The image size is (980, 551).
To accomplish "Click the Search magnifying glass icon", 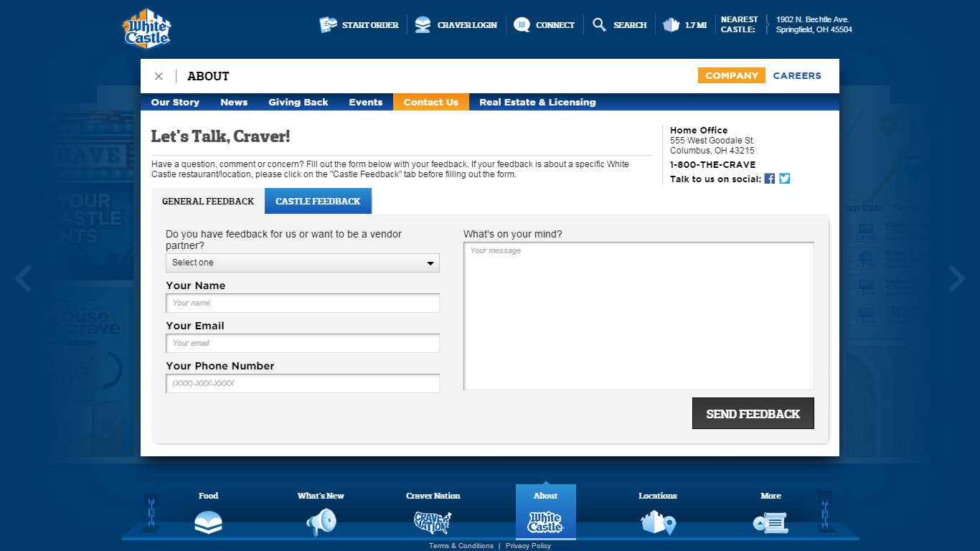I will (599, 25).
